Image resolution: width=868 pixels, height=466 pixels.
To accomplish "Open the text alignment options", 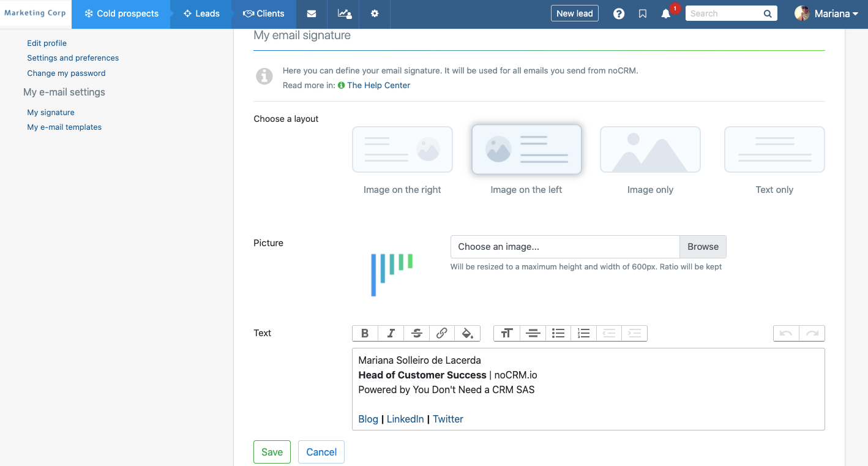I will pyautogui.click(x=533, y=333).
